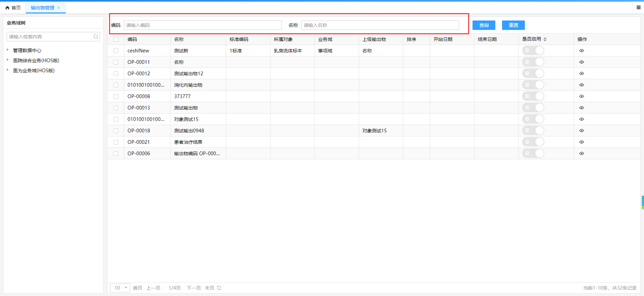Screen dimensions: 644x296
Task: Close the 输出物管理 tab with X icon
Action: (x=59, y=8)
